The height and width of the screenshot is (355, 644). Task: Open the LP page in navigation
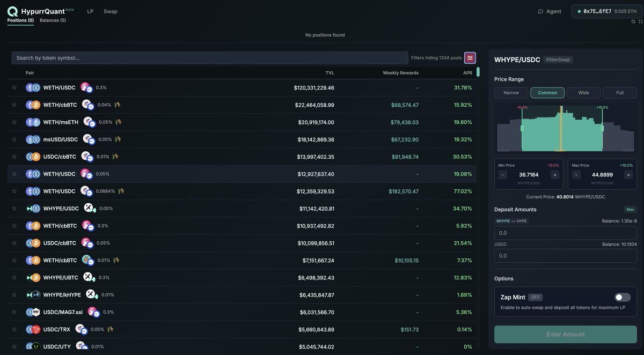[x=90, y=11]
